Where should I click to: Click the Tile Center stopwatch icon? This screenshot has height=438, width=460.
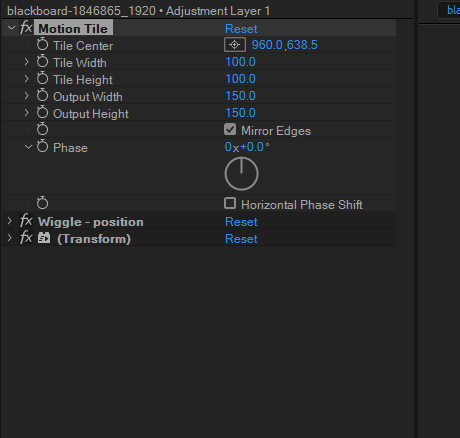[42, 44]
